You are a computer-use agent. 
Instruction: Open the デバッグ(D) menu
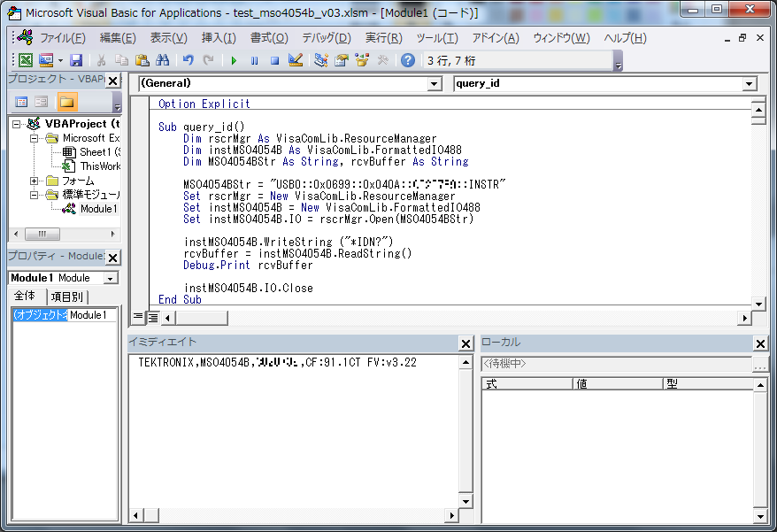pyautogui.click(x=326, y=38)
